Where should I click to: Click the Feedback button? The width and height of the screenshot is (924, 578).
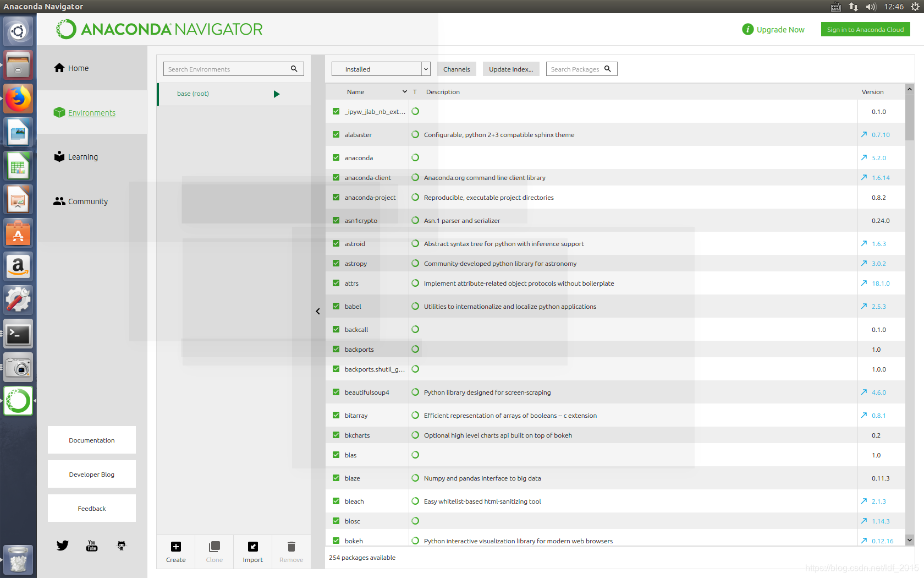click(x=92, y=508)
